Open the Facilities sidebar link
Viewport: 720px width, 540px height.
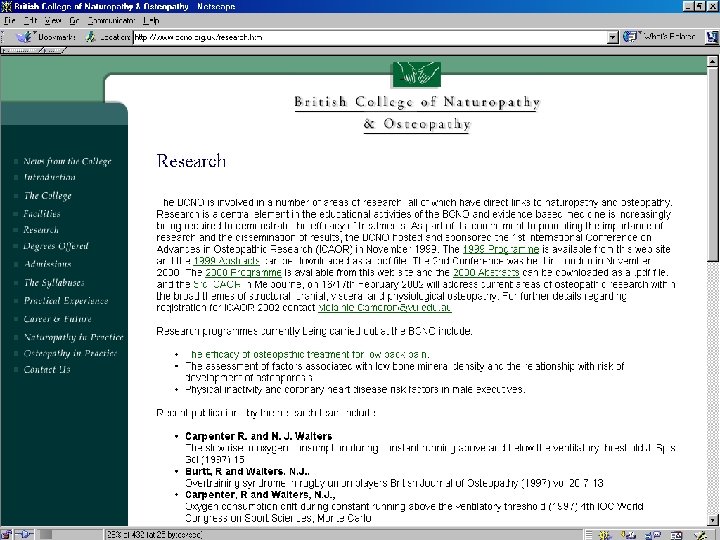(42, 214)
